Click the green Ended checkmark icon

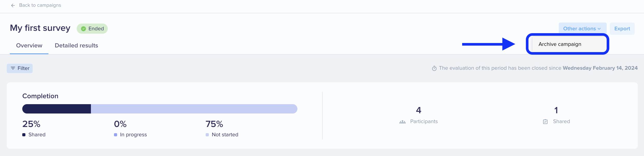pos(83,29)
